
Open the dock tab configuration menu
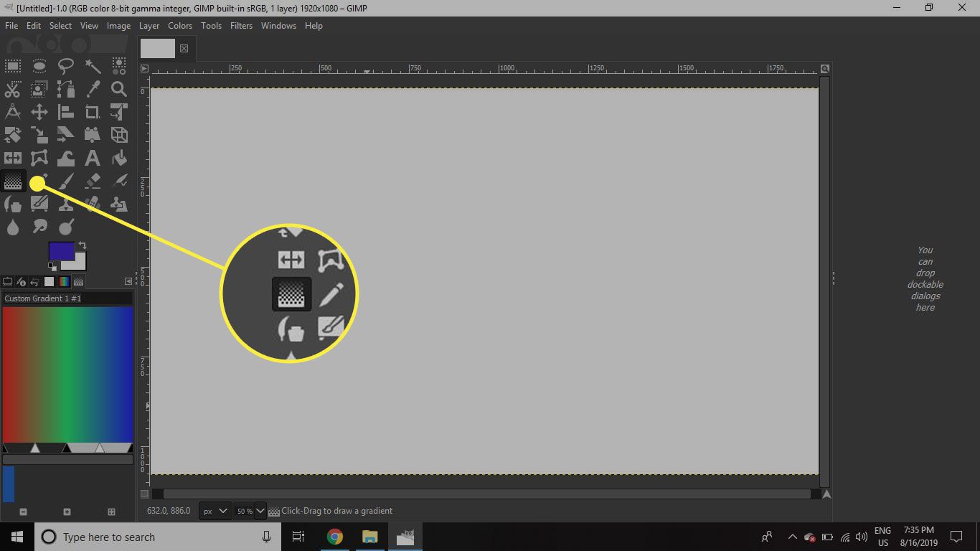pos(128,282)
